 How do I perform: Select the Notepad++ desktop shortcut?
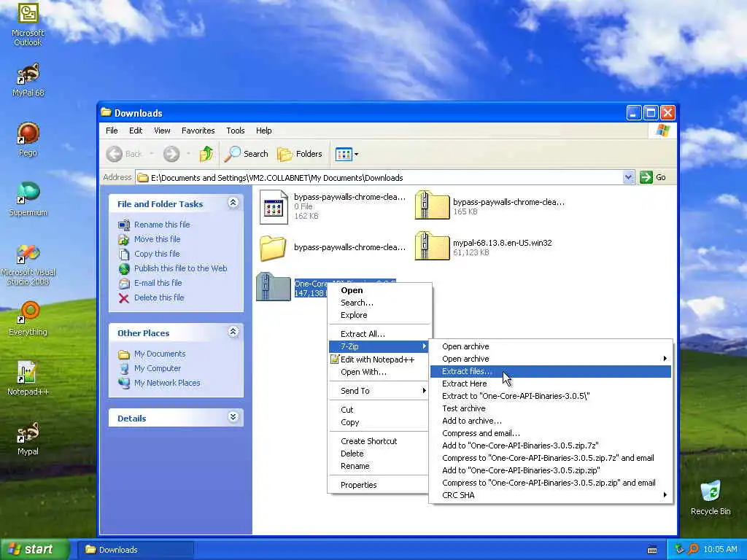click(28, 378)
